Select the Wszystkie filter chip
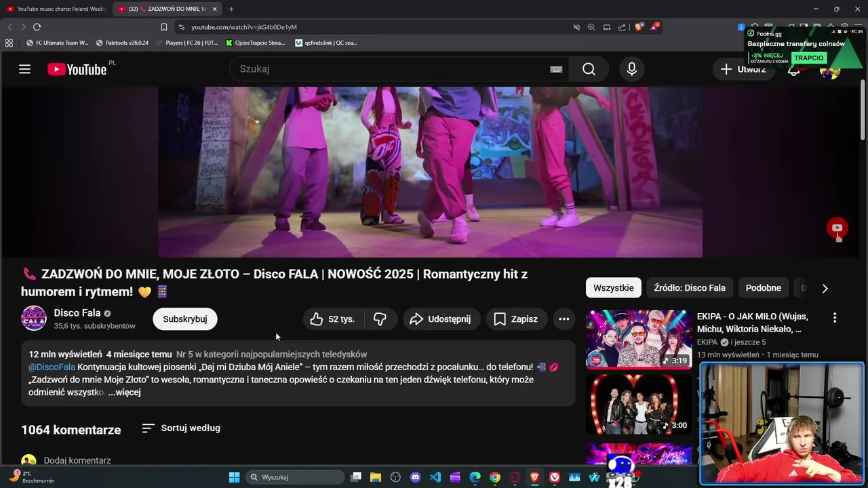The height and width of the screenshot is (488, 868). [614, 288]
